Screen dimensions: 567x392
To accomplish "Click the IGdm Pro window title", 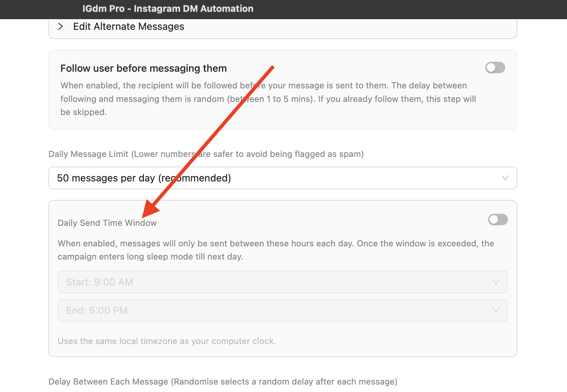I will [x=168, y=9].
